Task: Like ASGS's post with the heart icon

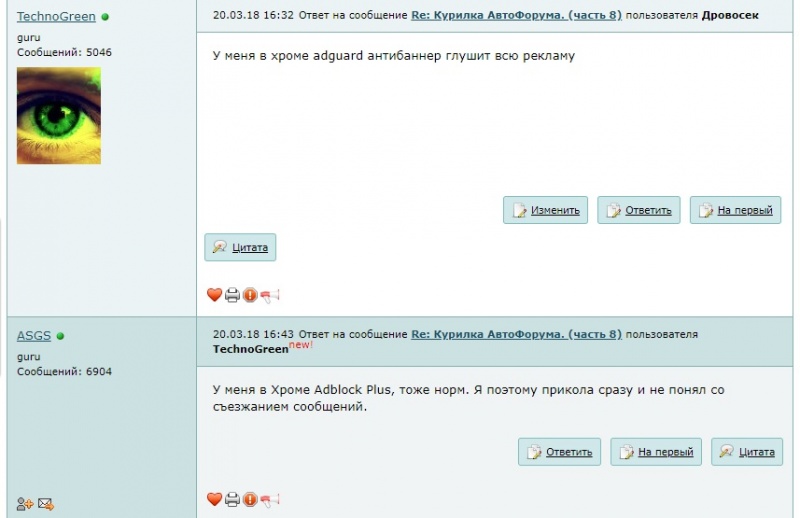Action: click(214, 499)
